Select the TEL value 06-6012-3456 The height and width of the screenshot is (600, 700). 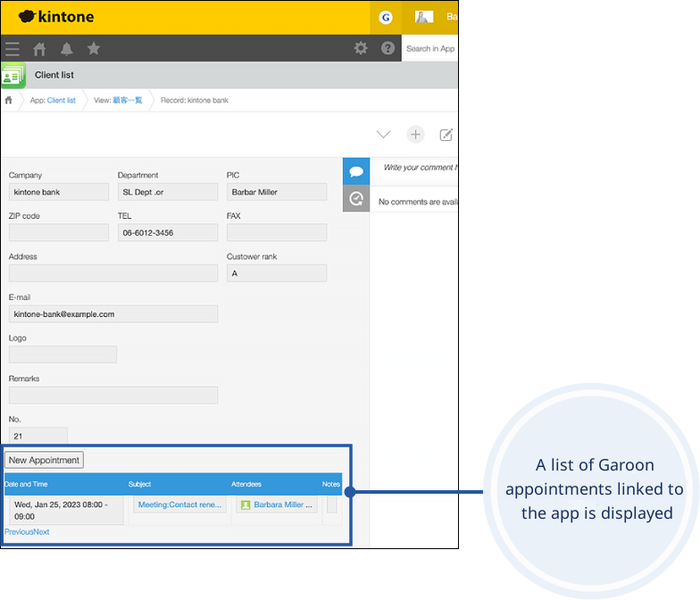(x=168, y=232)
